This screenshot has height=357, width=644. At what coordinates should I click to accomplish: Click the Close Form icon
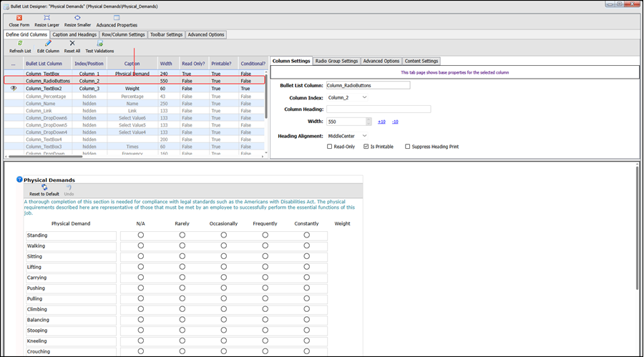point(19,18)
